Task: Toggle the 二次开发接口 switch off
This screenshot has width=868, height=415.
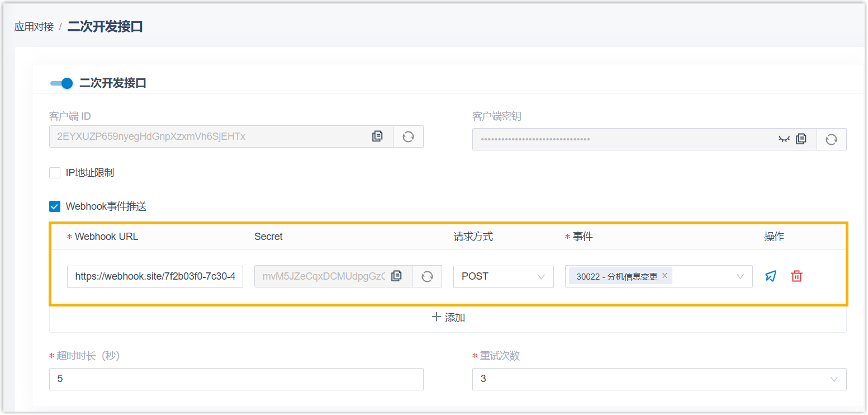Action: (61, 83)
